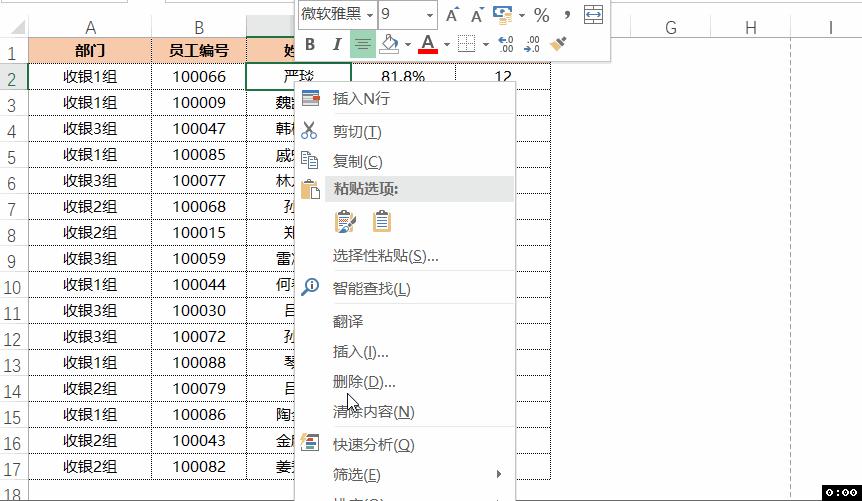The image size is (862, 501).
Task: Click cell containing 100066
Action: pos(199,76)
